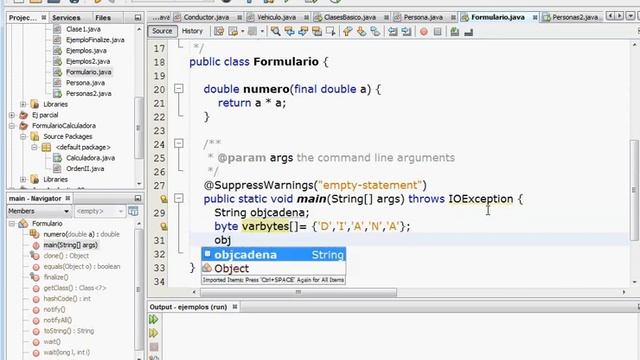
Task: Collapse the Javadoc comment fold at line 24
Action: click(179, 143)
